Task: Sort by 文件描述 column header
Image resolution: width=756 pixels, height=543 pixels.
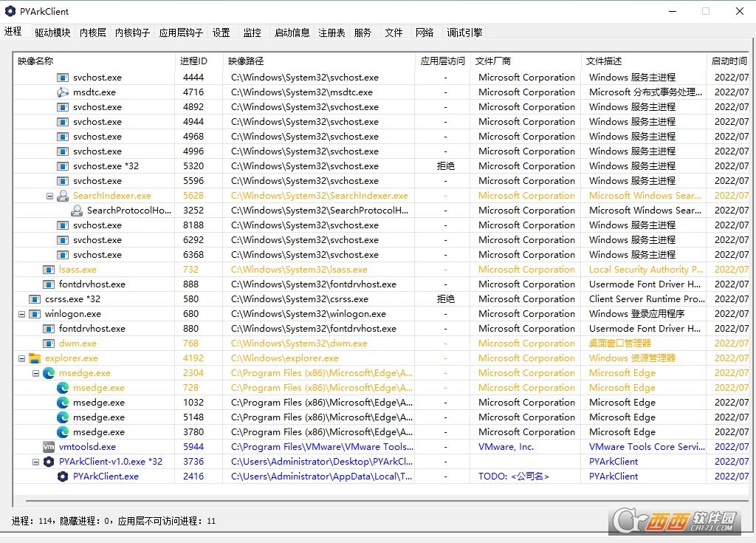Action: 644,61
